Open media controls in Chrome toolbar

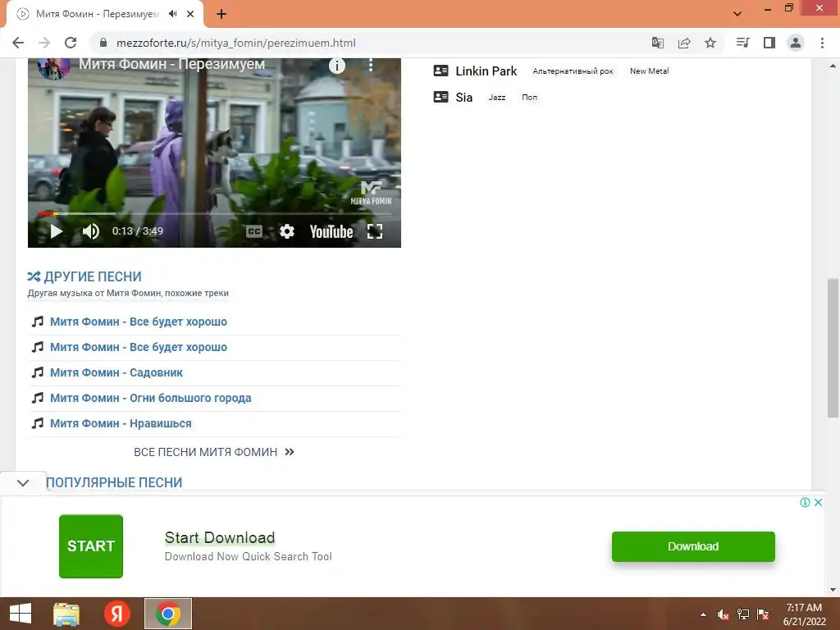742,43
